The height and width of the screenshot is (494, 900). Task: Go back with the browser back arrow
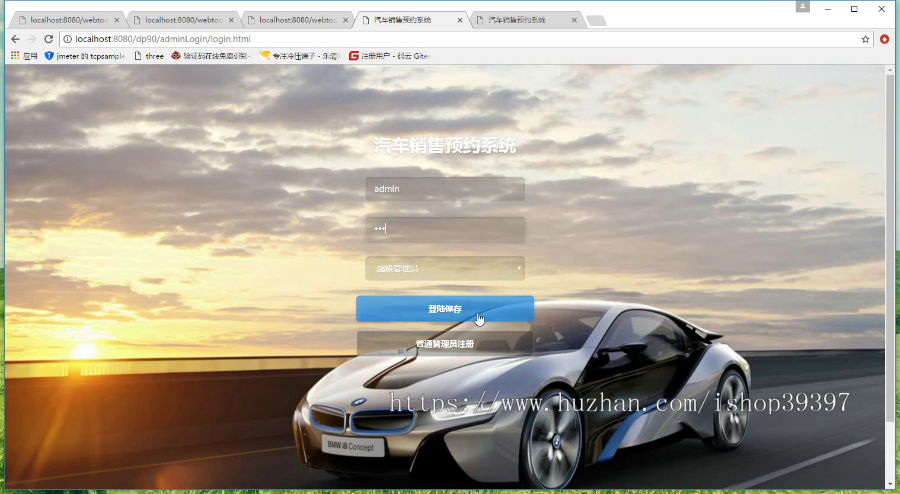pyautogui.click(x=15, y=39)
